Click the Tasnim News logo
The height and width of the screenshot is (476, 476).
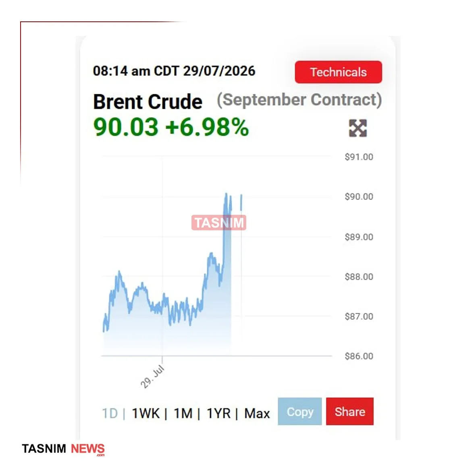pos(63,449)
